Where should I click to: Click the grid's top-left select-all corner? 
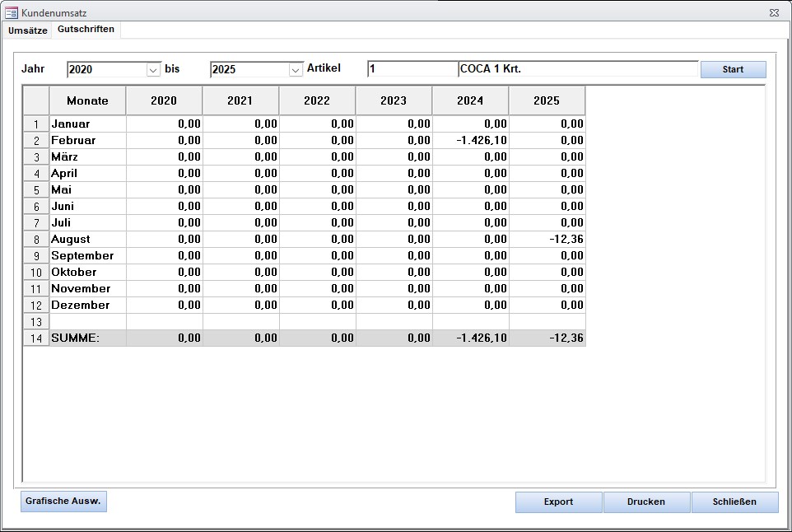[36, 100]
